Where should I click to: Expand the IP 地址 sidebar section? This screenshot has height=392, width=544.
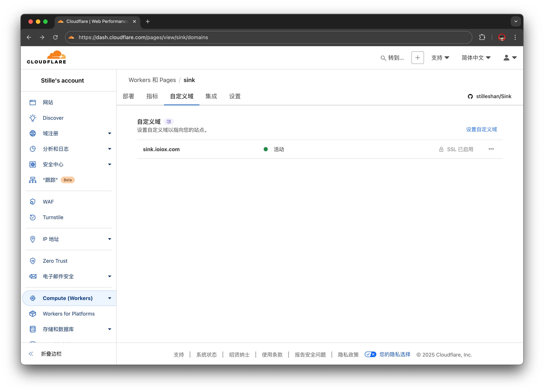pyautogui.click(x=110, y=239)
